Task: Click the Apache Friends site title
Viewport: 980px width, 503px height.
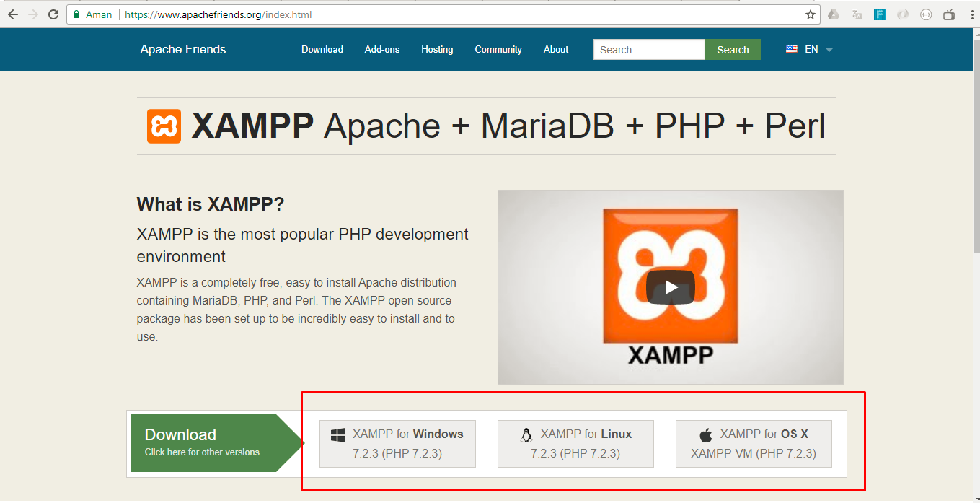Action: click(x=183, y=49)
